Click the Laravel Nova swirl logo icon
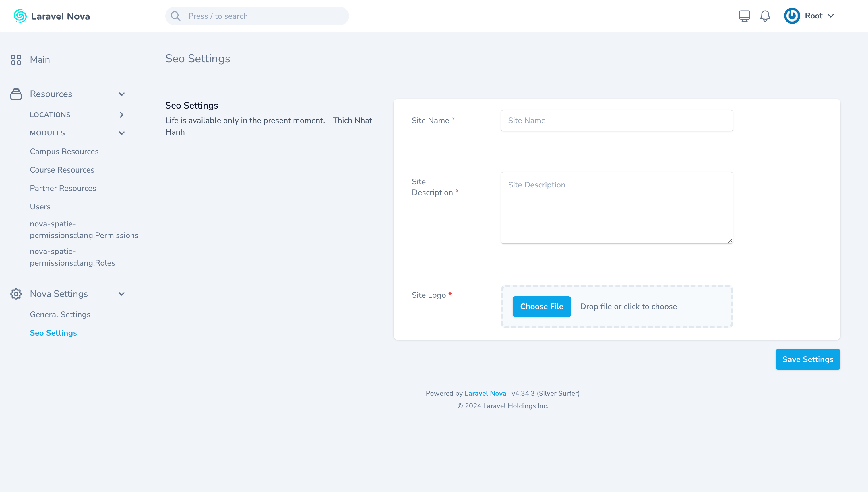This screenshot has height=492, width=868. (x=20, y=16)
